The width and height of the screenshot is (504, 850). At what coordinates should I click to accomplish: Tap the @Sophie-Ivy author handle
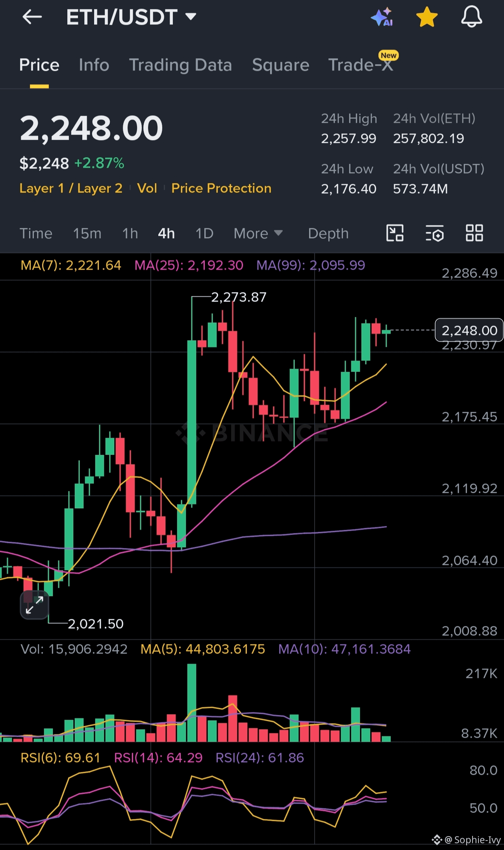click(x=472, y=840)
